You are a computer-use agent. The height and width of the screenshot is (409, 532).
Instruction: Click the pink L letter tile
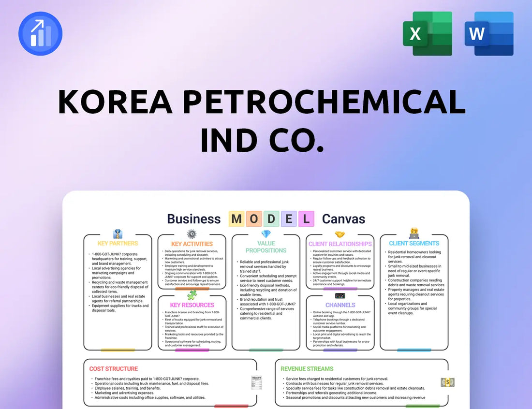(x=306, y=219)
